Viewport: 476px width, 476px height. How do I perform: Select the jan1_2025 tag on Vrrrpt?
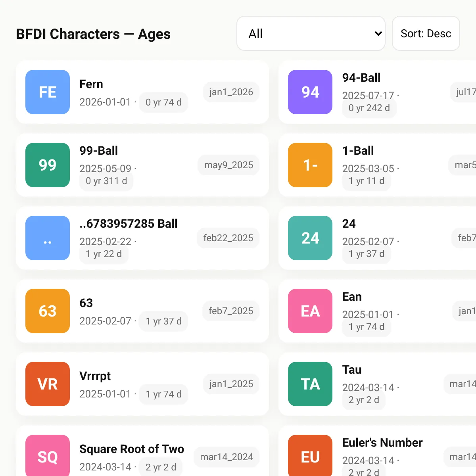(231, 384)
